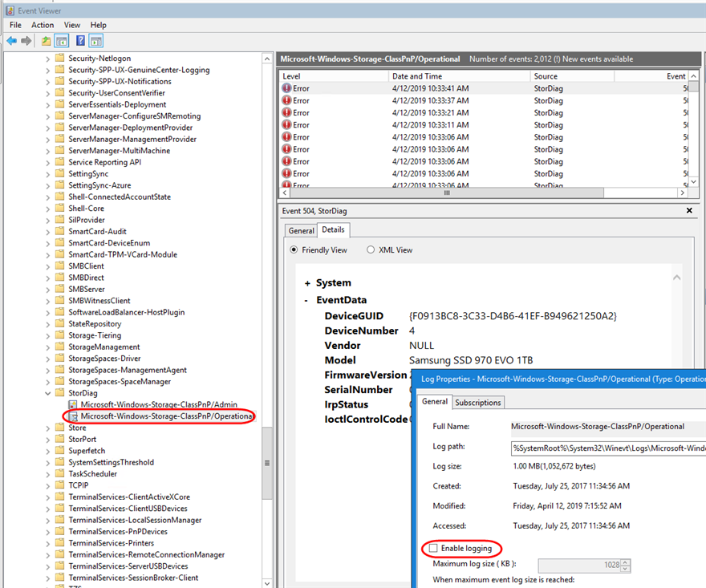Toggle the Show/Hide Console Tree icon
This screenshot has height=588, width=706.
point(61,41)
